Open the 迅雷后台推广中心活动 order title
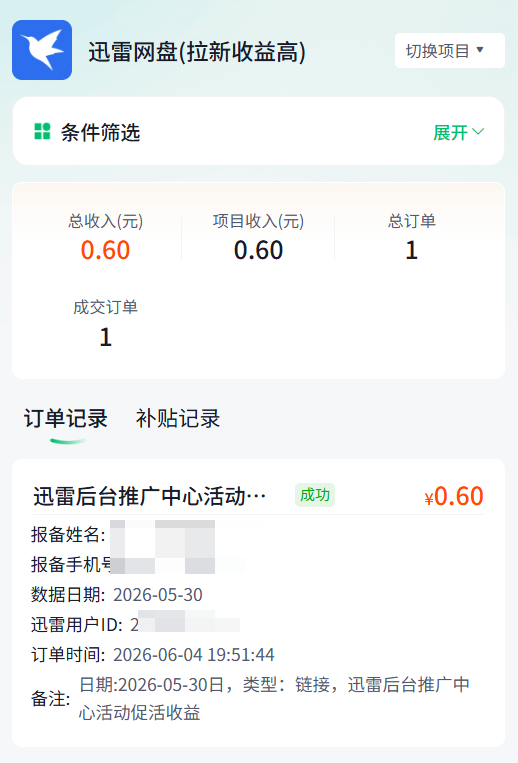 click(150, 496)
